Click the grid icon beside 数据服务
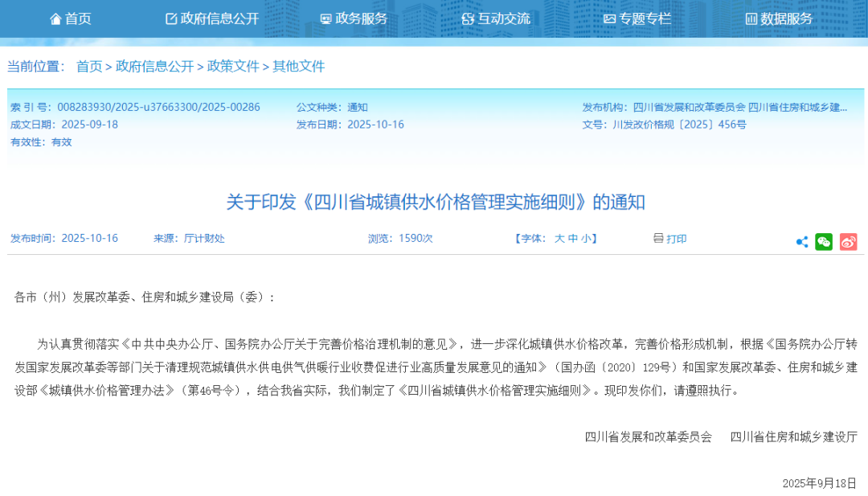Viewport: 868px width, 496px height. click(751, 18)
